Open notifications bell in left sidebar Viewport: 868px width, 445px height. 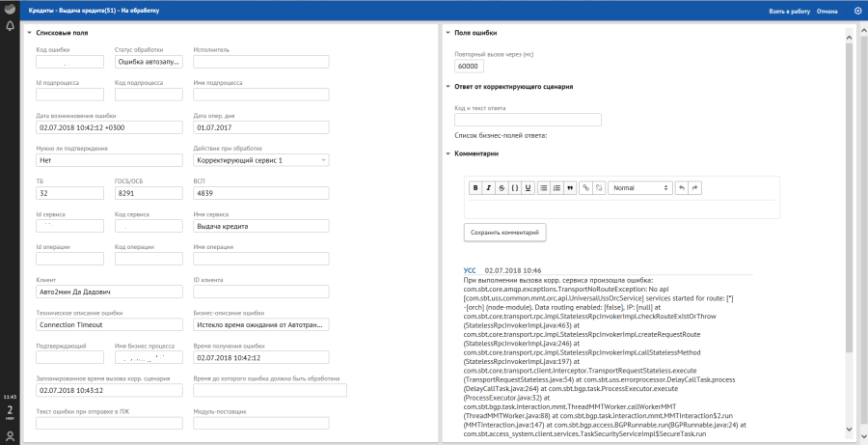(x=10, y=25)
